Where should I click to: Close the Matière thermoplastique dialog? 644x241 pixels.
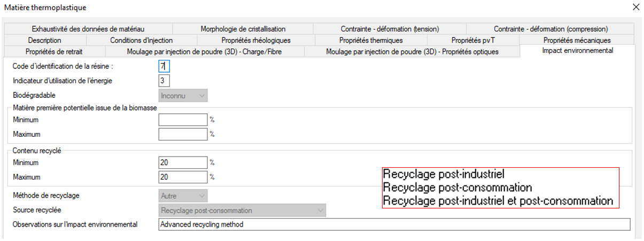click(x=635, y=7)
